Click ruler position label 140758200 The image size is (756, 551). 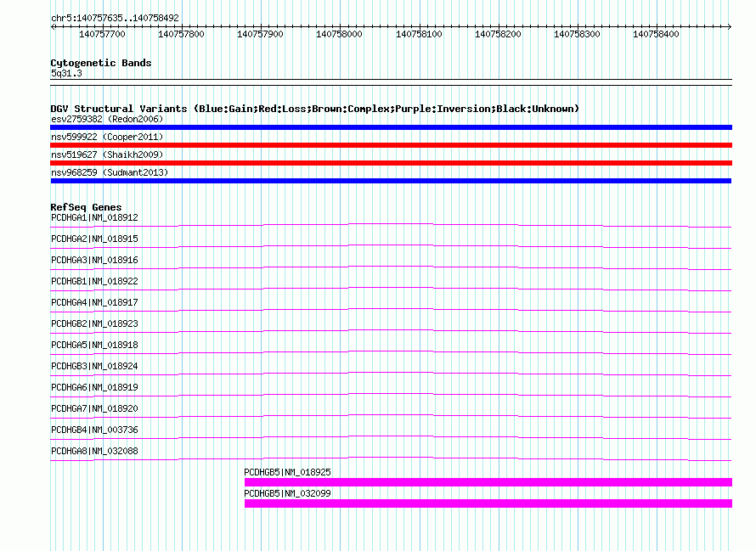[498, 34]
